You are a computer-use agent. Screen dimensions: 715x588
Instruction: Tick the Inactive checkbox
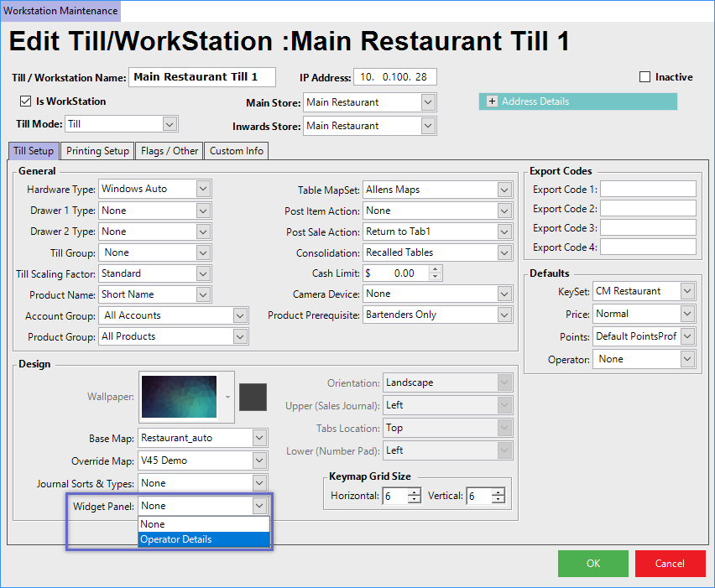[645, 77]
